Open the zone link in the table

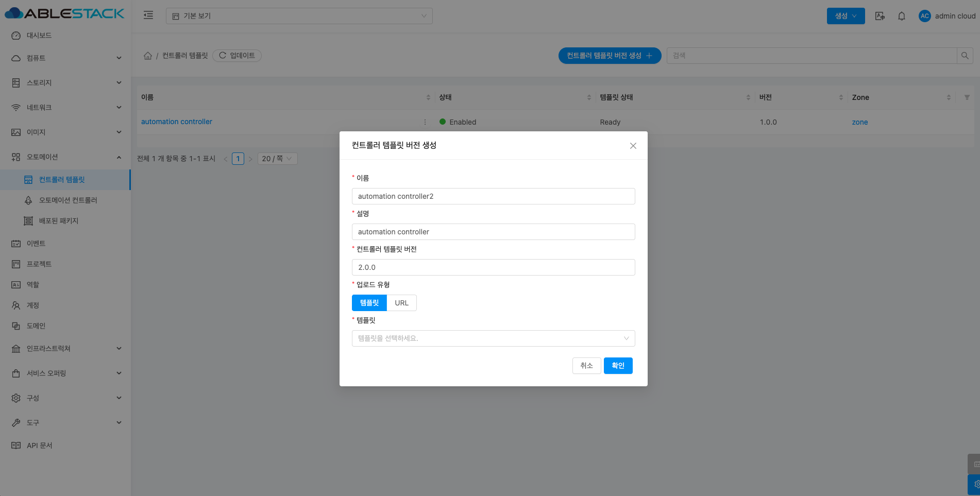click(860, 122)
